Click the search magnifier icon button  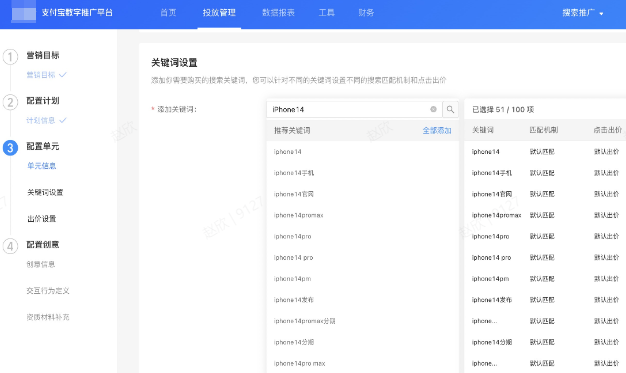coord(450,109)
